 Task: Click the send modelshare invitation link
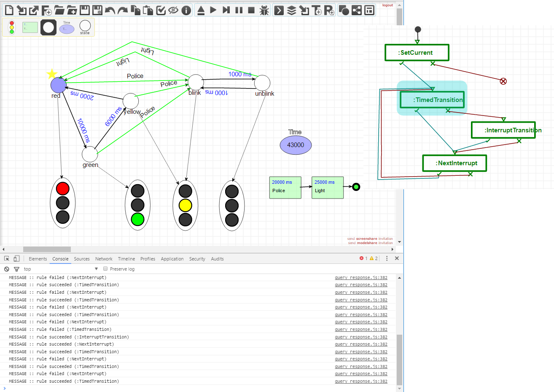(370, 243)
